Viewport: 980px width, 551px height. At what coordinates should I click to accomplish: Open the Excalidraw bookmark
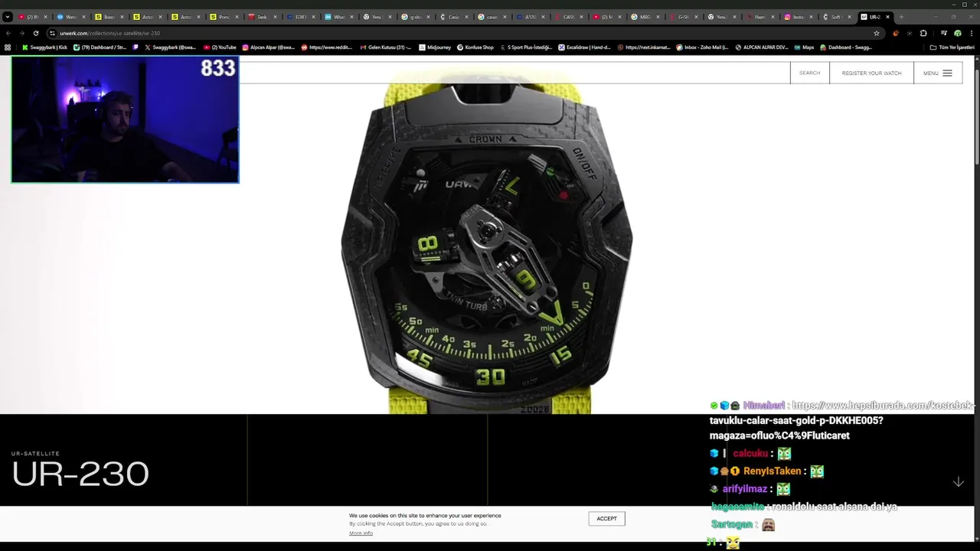click(584, 47)
